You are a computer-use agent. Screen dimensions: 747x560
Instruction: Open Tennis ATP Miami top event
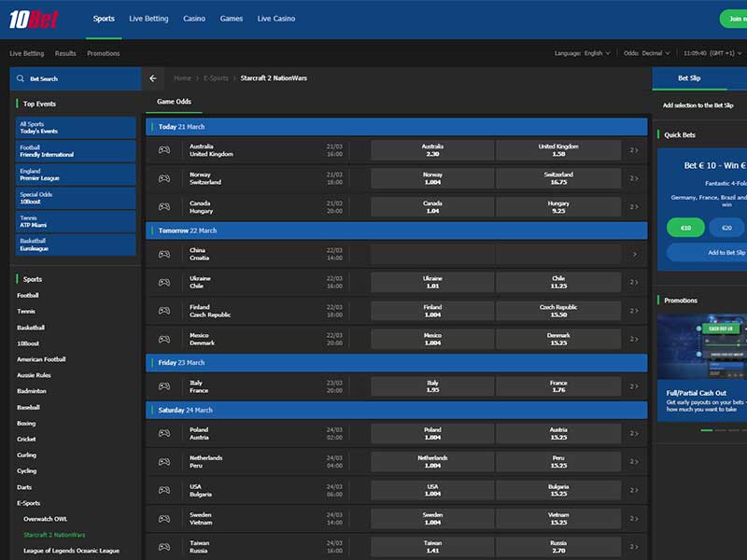[76, 221]
